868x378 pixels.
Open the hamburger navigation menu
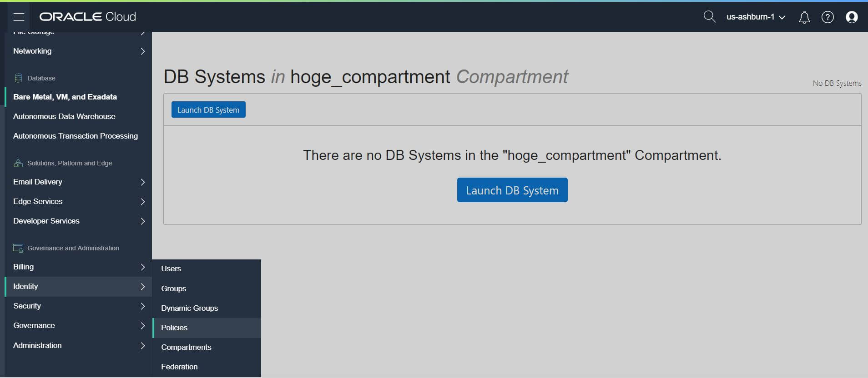click(19, 17)
